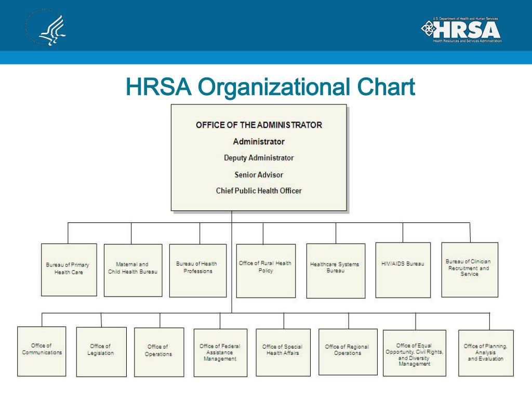Click the HHS eagle logo
Viewport: 532px width, 399px height.
45,28
